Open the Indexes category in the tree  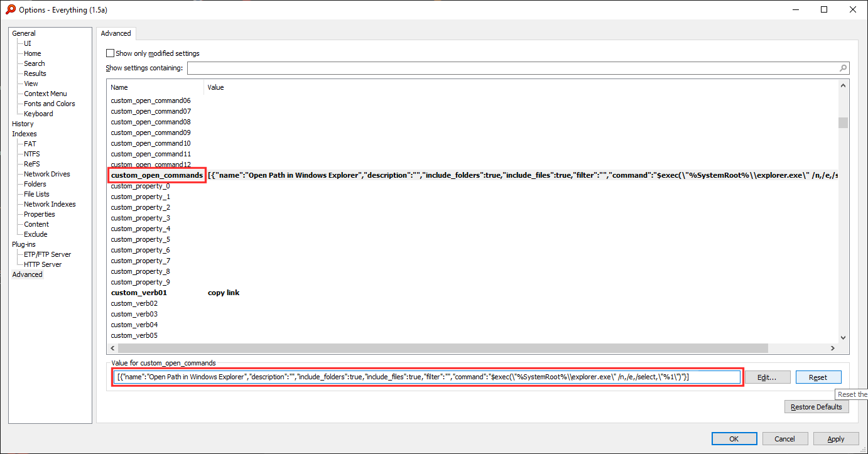tap(24, 134)
